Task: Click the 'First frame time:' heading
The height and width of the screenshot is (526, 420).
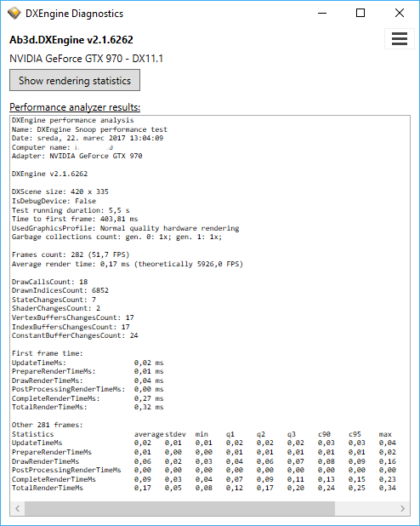Action: 48,353
